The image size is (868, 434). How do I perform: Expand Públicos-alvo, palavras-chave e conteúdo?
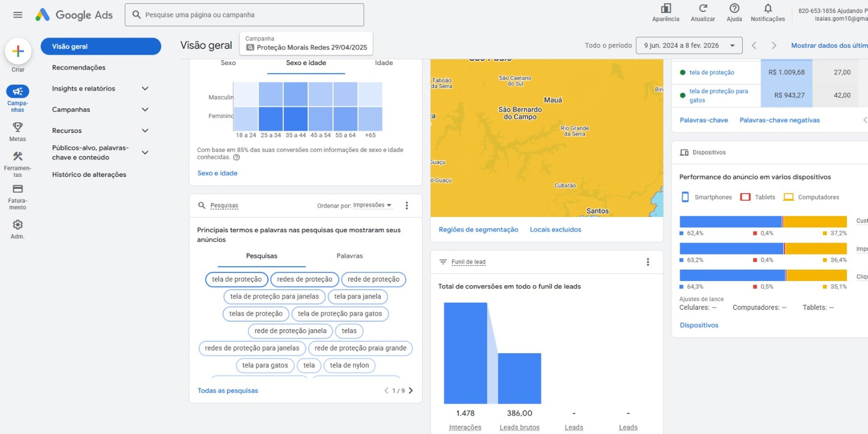145,152
